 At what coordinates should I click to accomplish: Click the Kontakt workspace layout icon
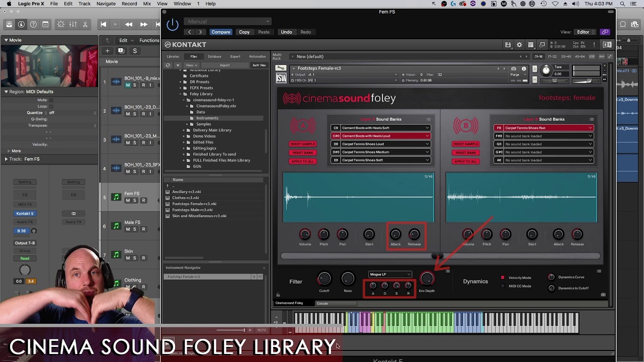click(x=530, y=45)
